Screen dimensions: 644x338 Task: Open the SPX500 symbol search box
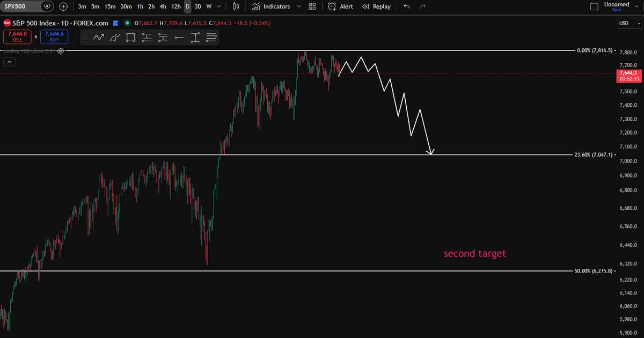tap(19, 6)
